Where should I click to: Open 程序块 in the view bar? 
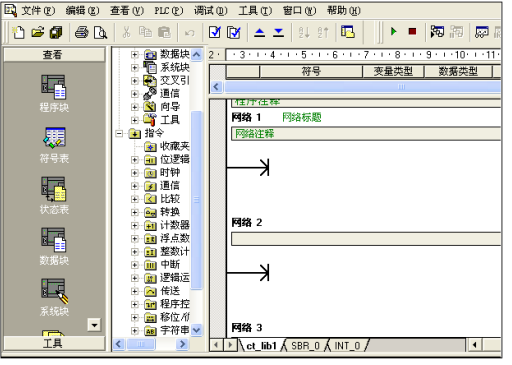click(54, 93)
